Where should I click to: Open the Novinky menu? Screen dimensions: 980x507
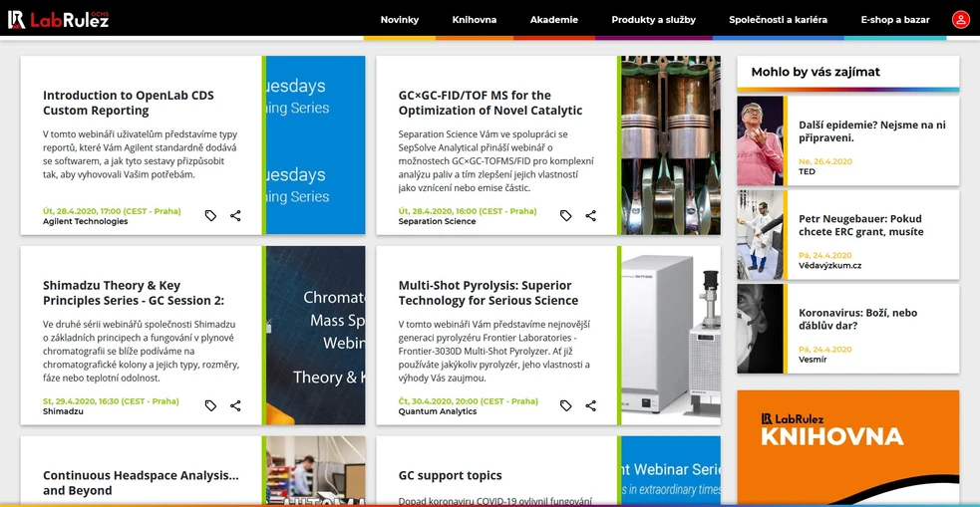pos(400,19)
